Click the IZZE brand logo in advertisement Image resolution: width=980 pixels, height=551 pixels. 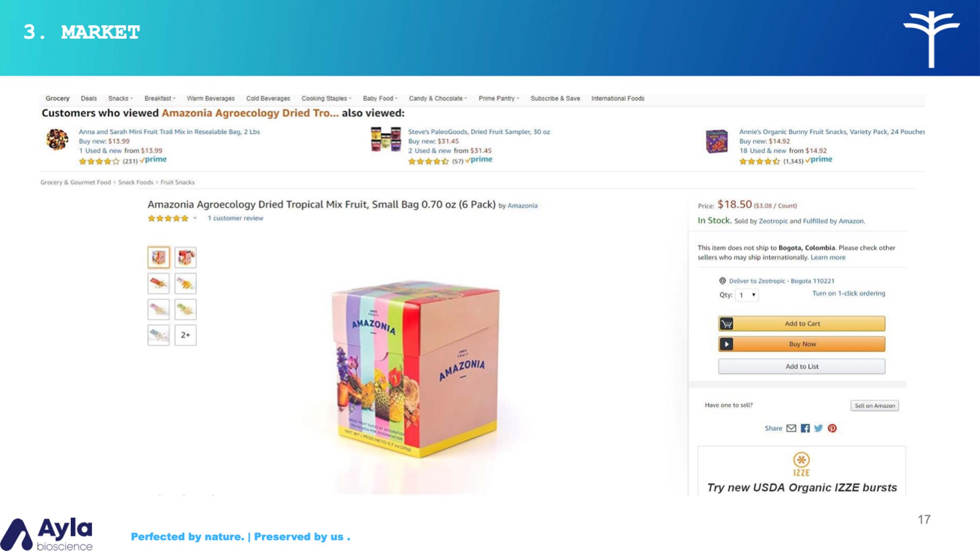tap(801, 464)
